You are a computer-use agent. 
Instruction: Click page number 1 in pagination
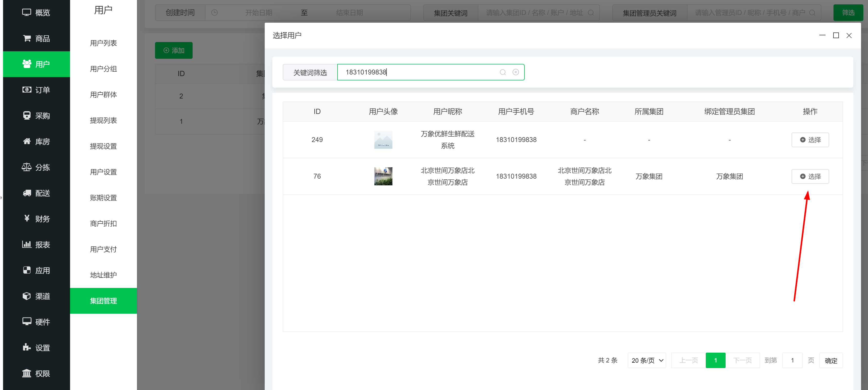[x=715, y=361]
